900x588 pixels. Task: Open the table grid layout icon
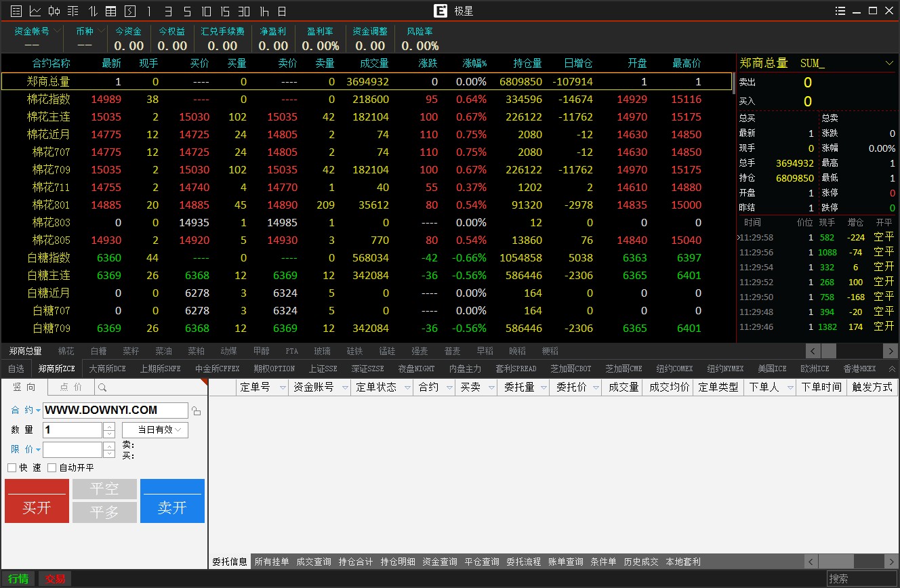111,11
